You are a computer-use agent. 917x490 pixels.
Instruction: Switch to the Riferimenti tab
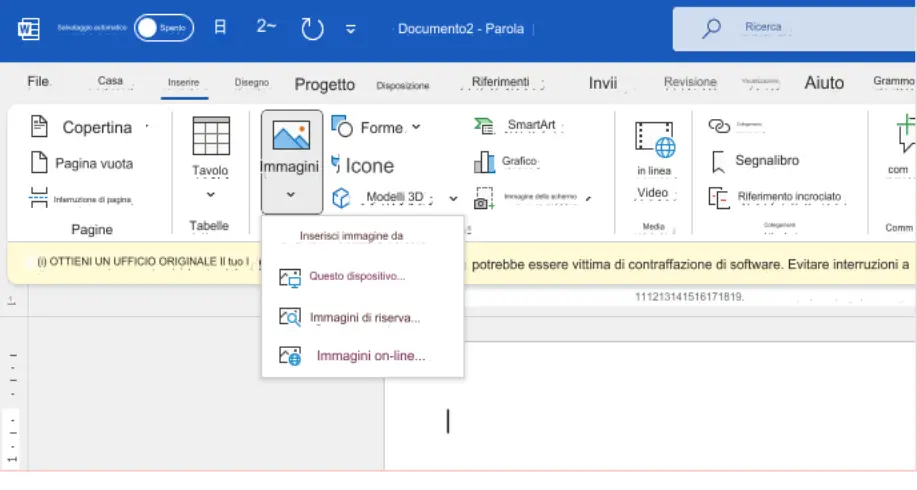[501, 82]
